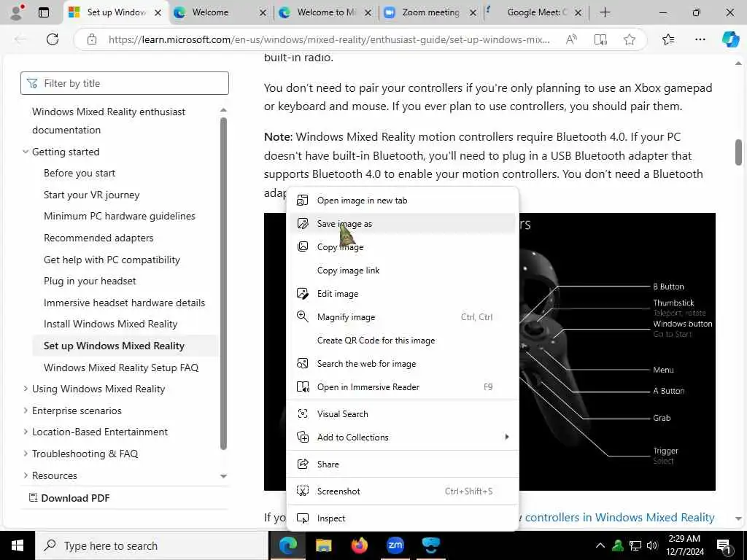View site information lock icon
Viewport: 747px width, 560px height.
click(x=92, y=39)
